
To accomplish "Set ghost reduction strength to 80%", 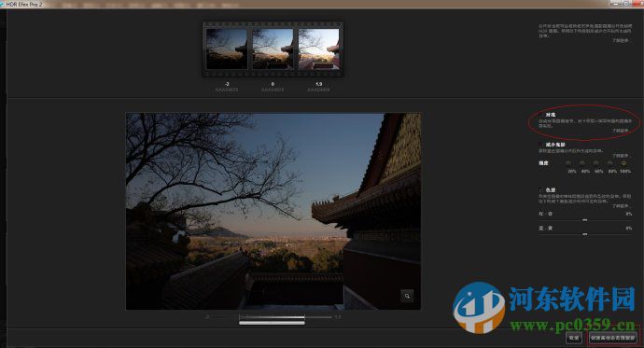I will point(610,163).
